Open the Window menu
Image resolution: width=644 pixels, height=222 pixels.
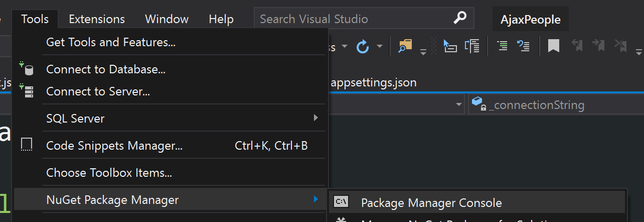pyautogui.click(x=167, y=19)
